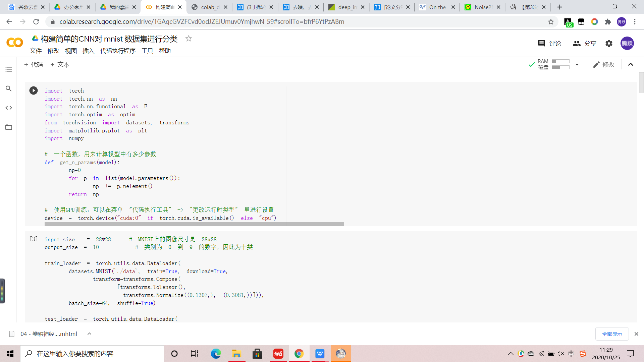This screenshot has width=644, height=362.
Task: Open the Files folder icon in sidebar
Action: click(x=9, y=127)
